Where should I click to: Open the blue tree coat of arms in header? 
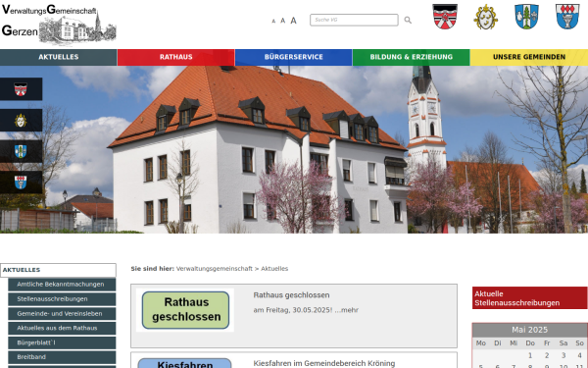click(x=526, y=17)
